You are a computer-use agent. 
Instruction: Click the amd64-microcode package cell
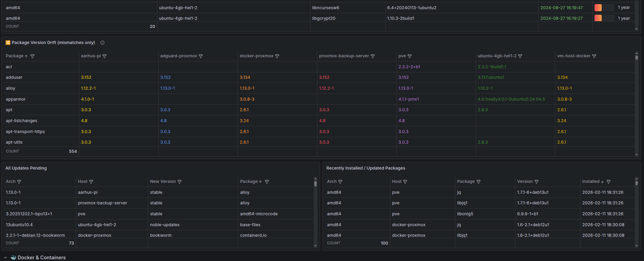tap(259, 214)
